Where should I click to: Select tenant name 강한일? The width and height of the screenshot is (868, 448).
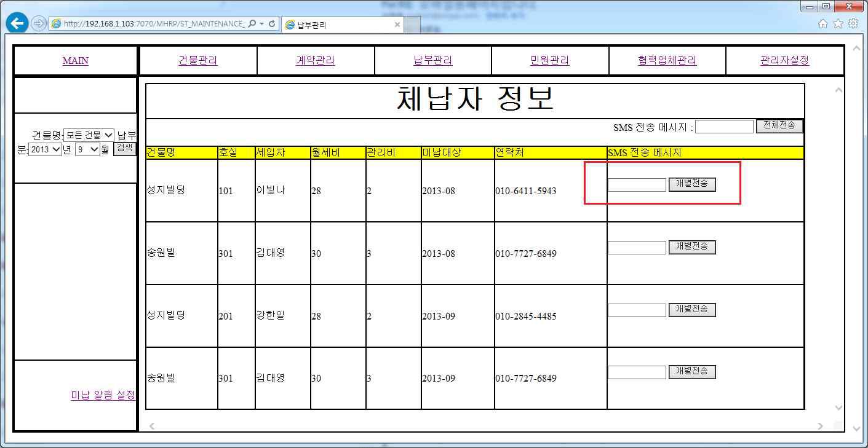pos(271,316)
